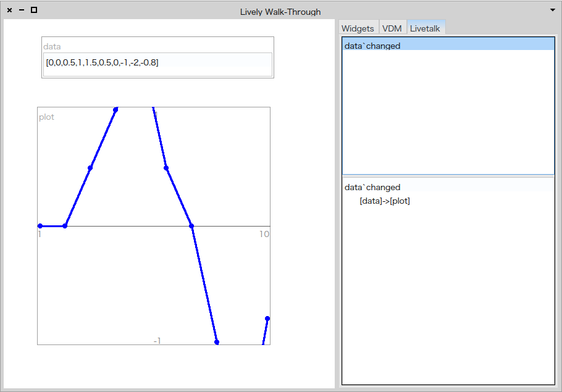Click the gray "data" widget label
Viewport: 562px width, 392px height.
tap(52, 46)
